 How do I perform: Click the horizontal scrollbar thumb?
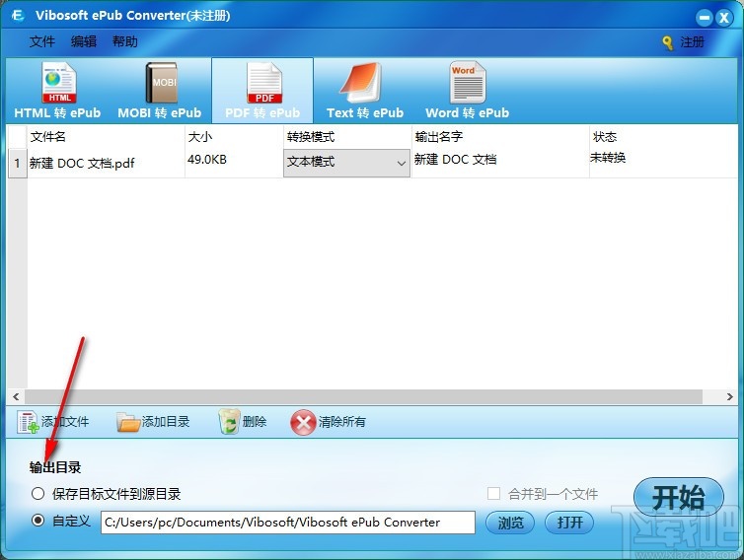pos(363,397)
